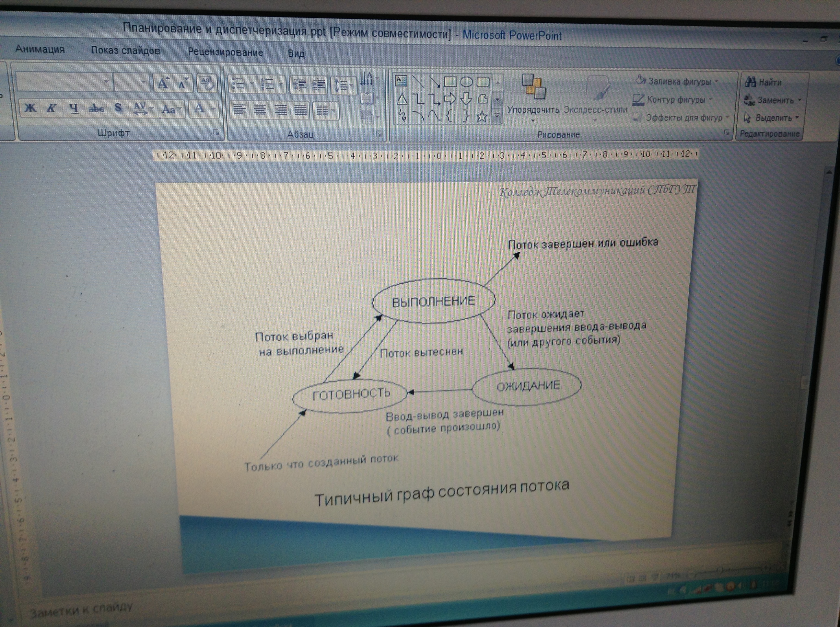The image size is (840, 627).
Task: Select the straight Line shape
Action: tap(418, 81)
